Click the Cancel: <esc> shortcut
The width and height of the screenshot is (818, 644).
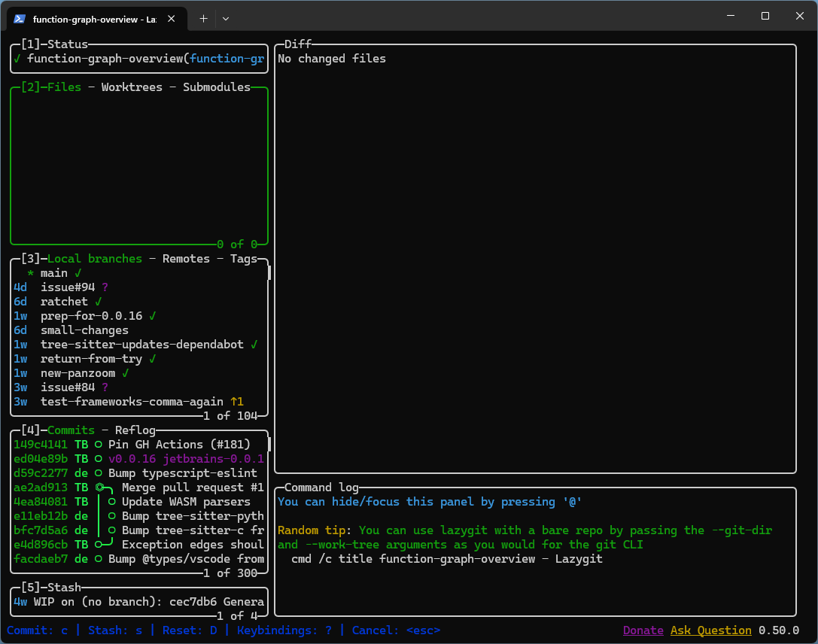[396, 630]
